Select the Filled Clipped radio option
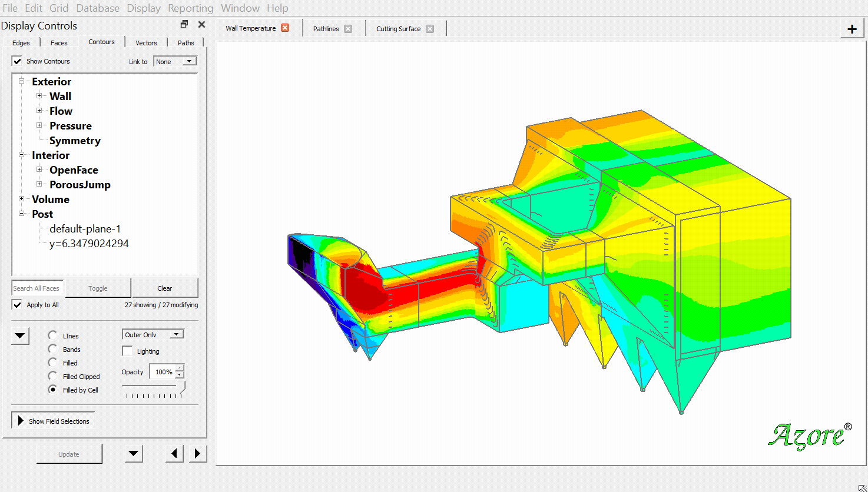Screen dimensions: 868x492 coord(53,376)
